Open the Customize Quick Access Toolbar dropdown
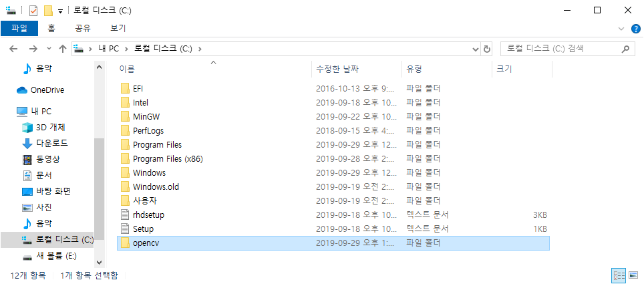This screenshot has width=644, height=284. (x=60, y=11)
